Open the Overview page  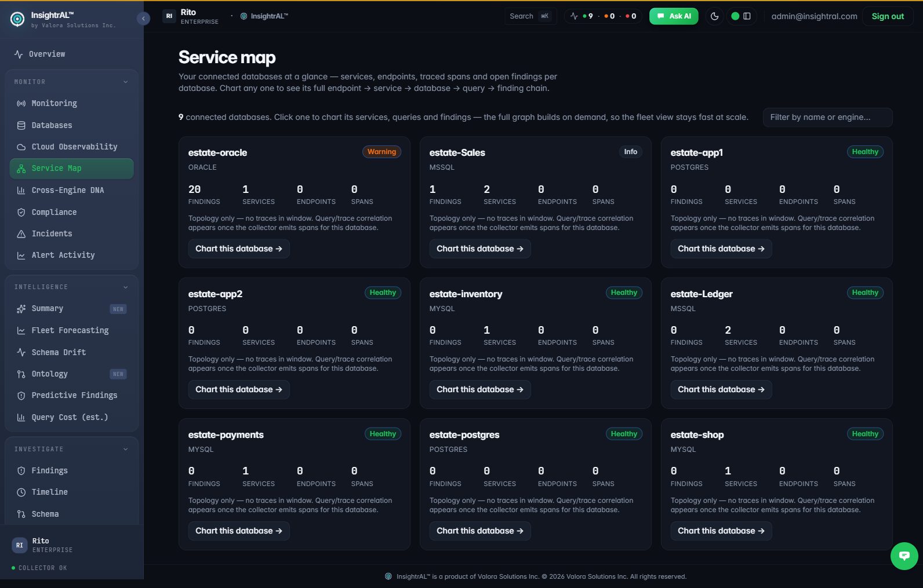pyautogui.click(x=72, y=54)
